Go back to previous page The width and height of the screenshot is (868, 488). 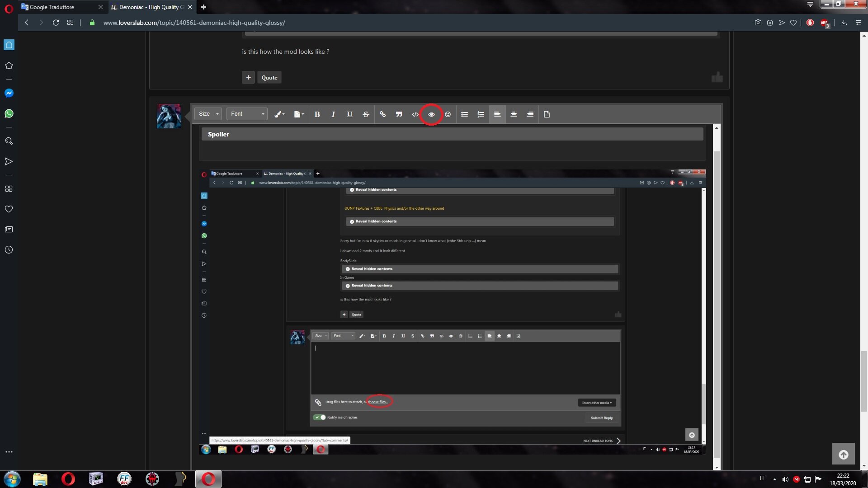(27, 23)
